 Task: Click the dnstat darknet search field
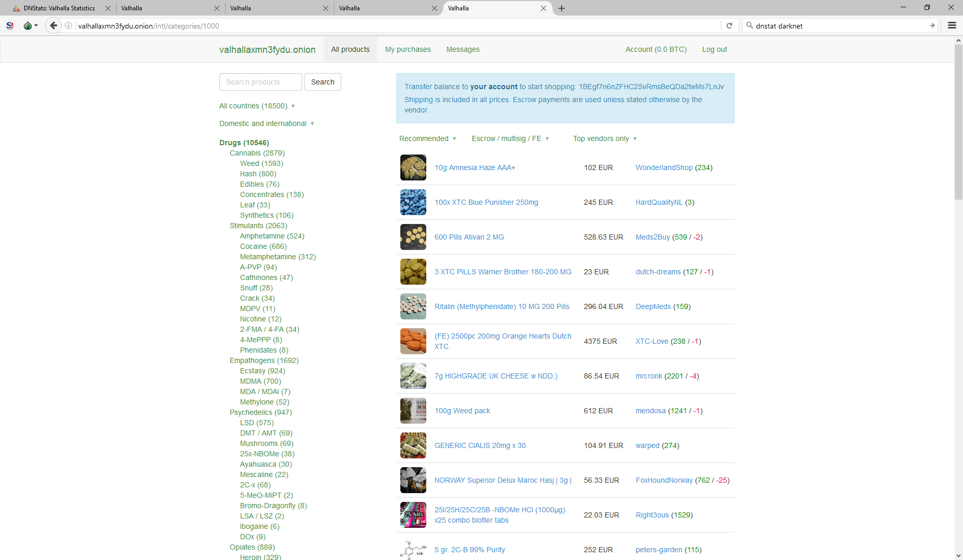coord(840,25)
